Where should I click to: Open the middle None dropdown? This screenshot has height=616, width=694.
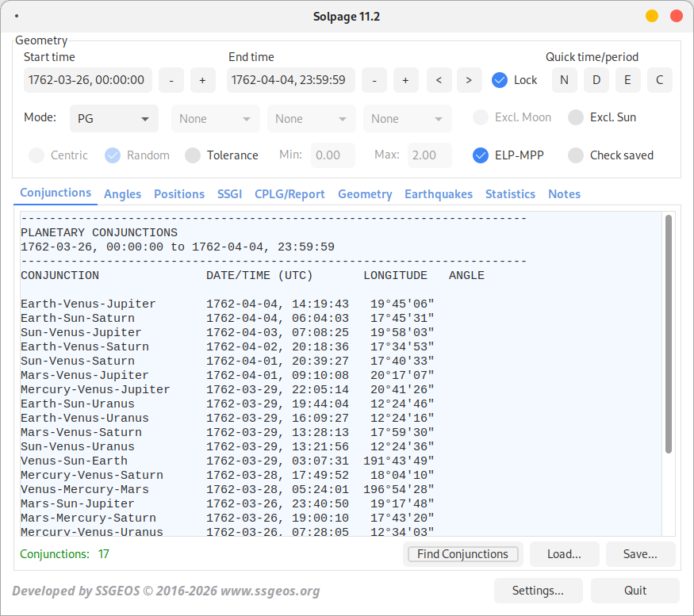pos(312,119)
